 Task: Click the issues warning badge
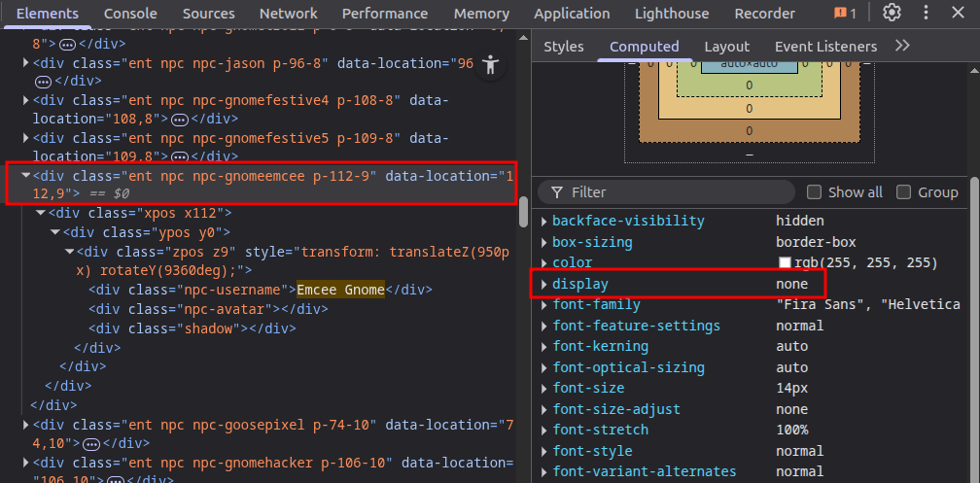point(845,14)
